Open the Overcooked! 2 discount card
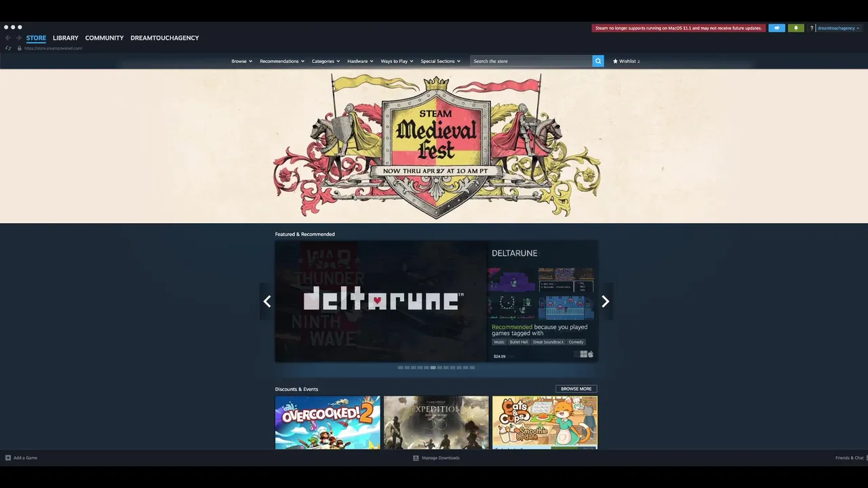Screen dimensions: 868x488 (x=328, y=422)
